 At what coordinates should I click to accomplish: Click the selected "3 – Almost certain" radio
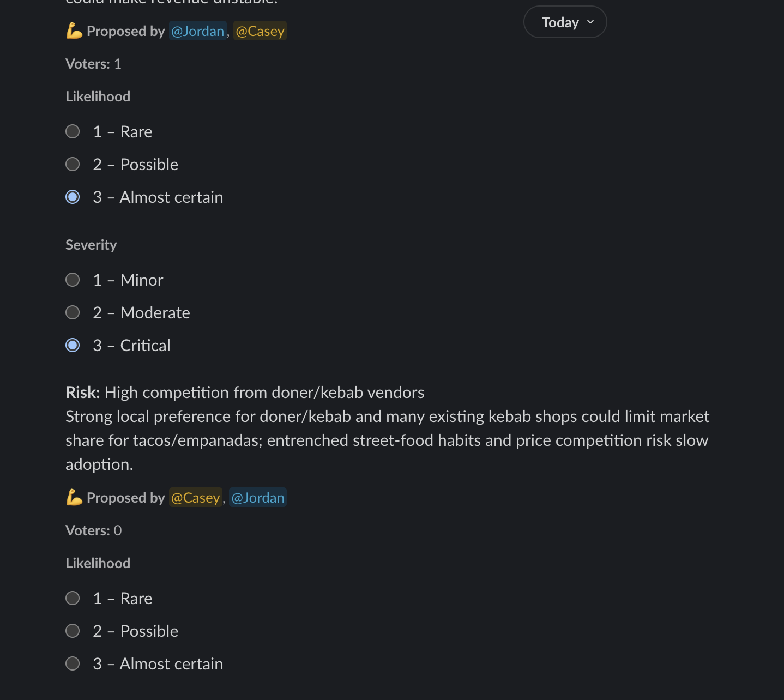73,197
